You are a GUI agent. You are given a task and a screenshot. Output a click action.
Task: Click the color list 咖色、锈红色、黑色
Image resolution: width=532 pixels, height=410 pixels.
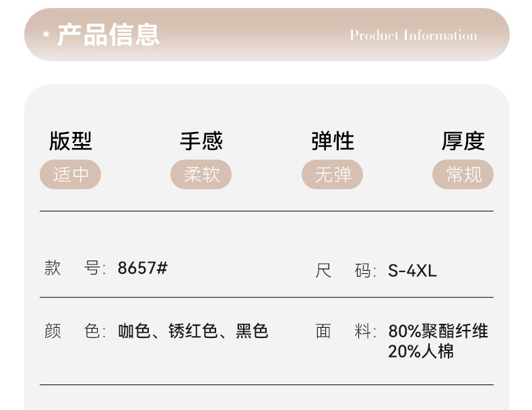pos(193,331)
